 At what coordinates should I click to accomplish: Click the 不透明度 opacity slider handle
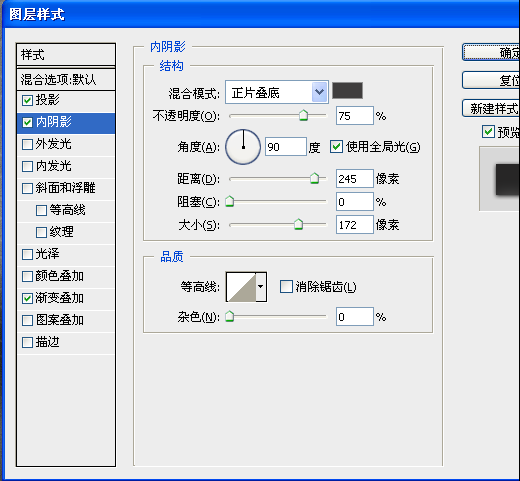303,115
